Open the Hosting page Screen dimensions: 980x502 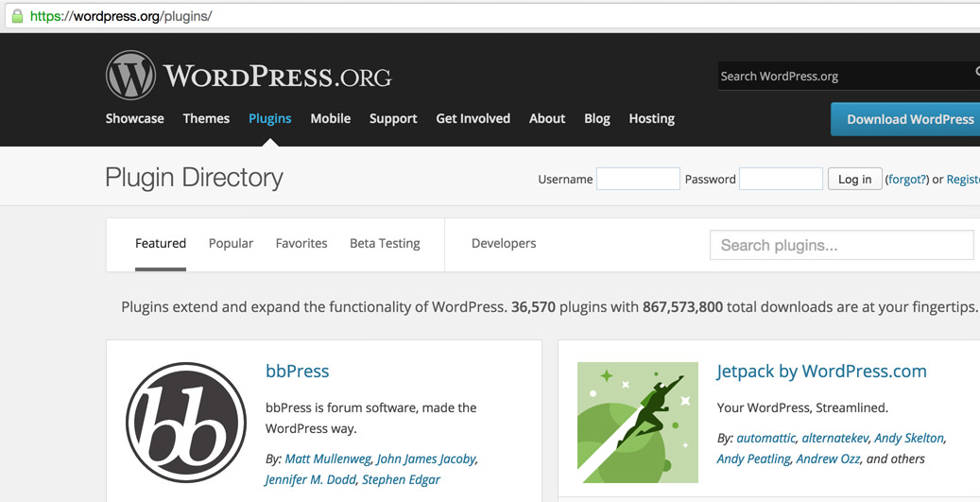point(652,119)
